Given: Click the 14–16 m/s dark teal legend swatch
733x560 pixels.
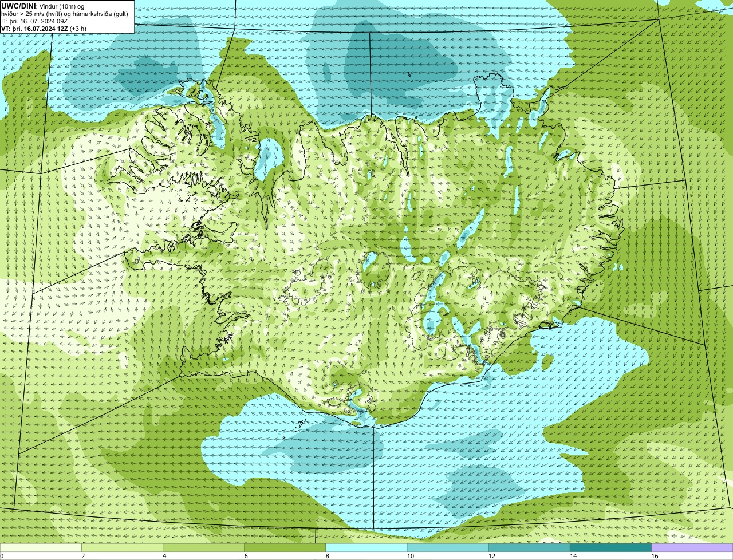Looking at the screenshot, I should tap(610, 547).
